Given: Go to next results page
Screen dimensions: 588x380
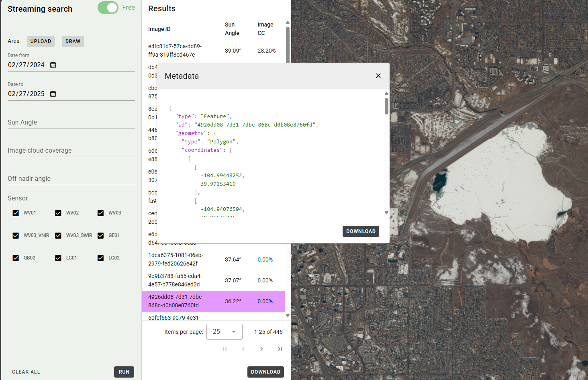Looking at the screenshot, I should click(261, 349).
